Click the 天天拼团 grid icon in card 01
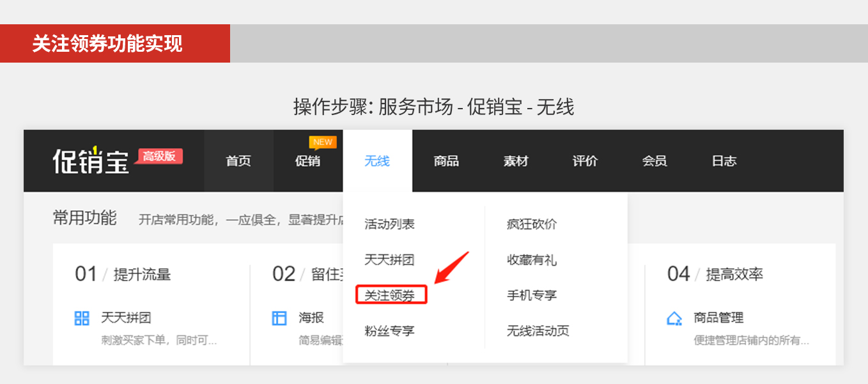Screen dimensions: 868x384 tap(82, 318)
